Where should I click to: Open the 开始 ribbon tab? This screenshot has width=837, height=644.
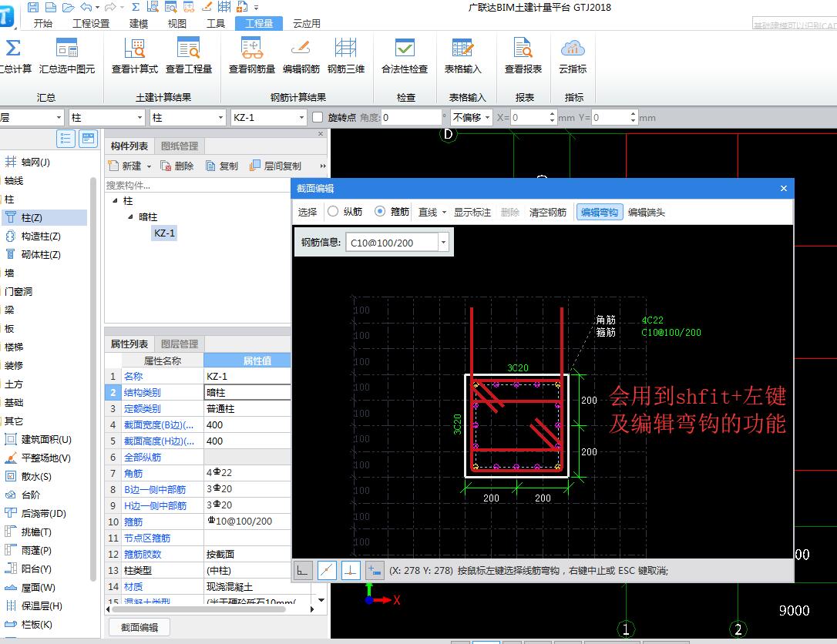point(42,23)
